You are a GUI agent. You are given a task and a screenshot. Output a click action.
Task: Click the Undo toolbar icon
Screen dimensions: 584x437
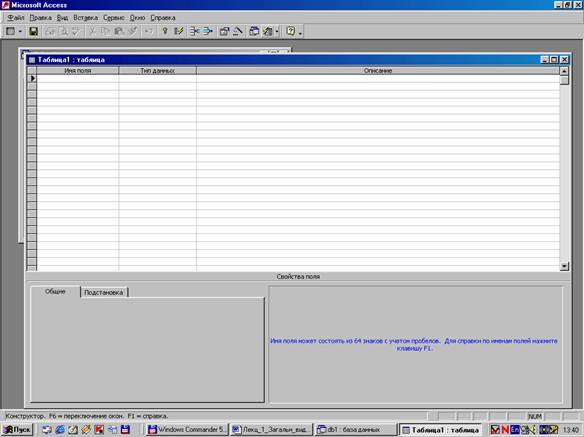coord(149,31)
